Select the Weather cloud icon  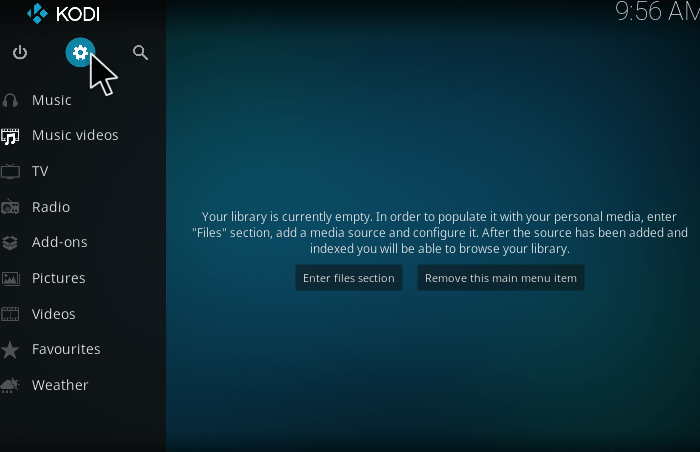point(10,385)
